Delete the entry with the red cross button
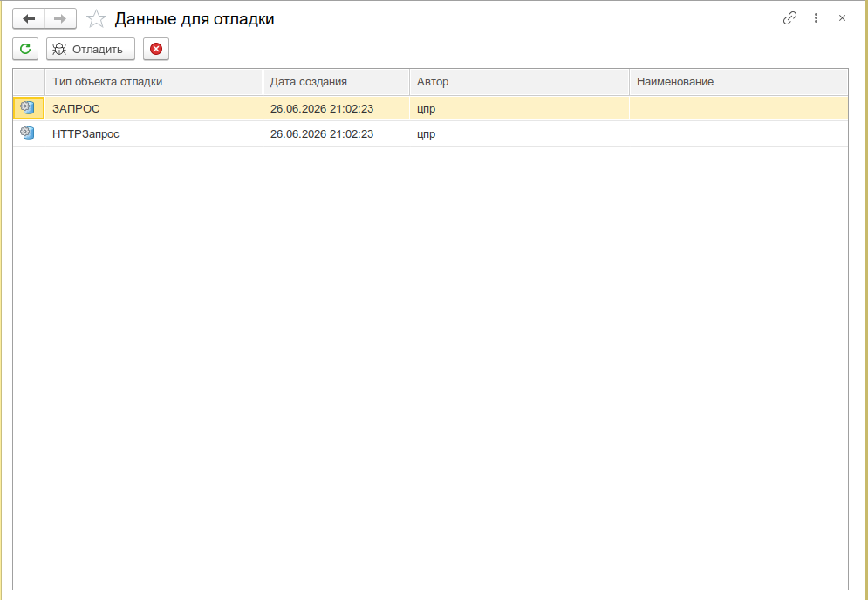 [x=156, y=49]
